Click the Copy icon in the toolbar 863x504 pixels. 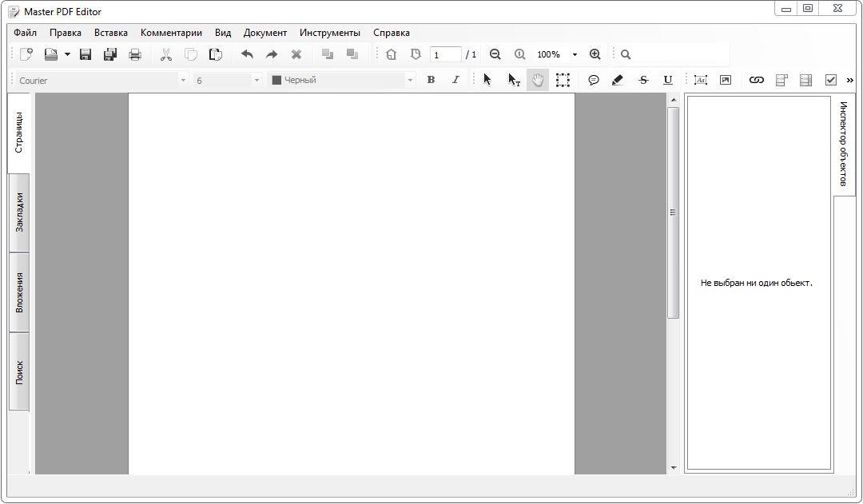coord(190,54)
